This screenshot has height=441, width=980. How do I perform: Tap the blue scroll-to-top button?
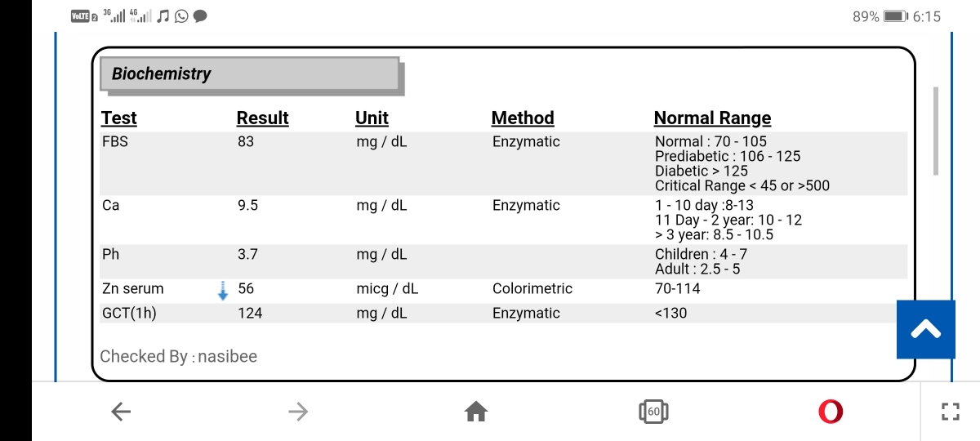tap(926, 329)
